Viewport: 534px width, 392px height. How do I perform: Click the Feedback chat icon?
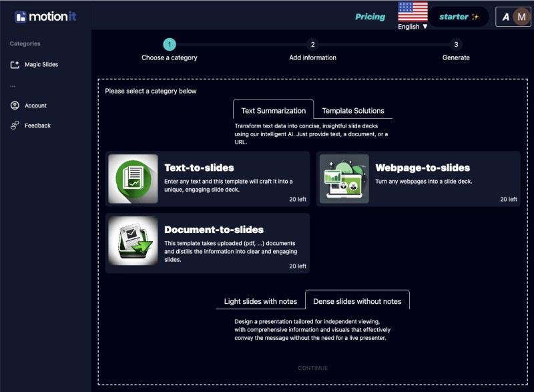tap(15, 126)
